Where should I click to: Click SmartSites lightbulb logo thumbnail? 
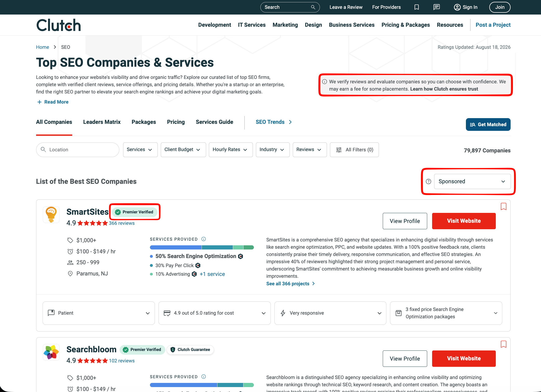(51, 214)
